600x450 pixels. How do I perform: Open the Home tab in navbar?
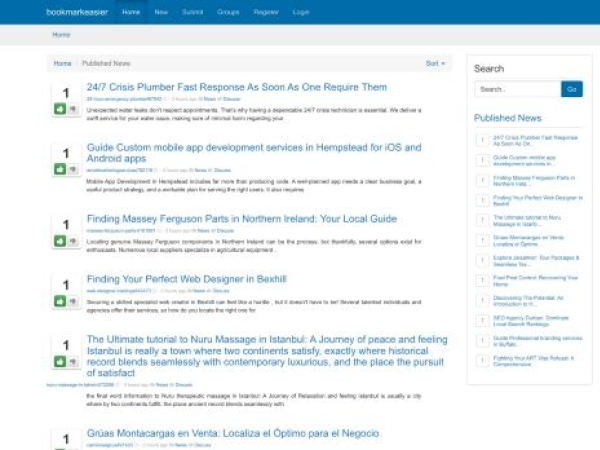click(x=131, y=12)
